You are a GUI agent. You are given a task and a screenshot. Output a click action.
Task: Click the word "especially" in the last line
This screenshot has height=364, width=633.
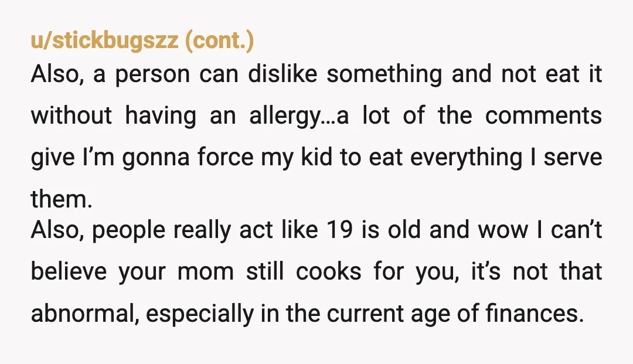[x=200, y=314]
